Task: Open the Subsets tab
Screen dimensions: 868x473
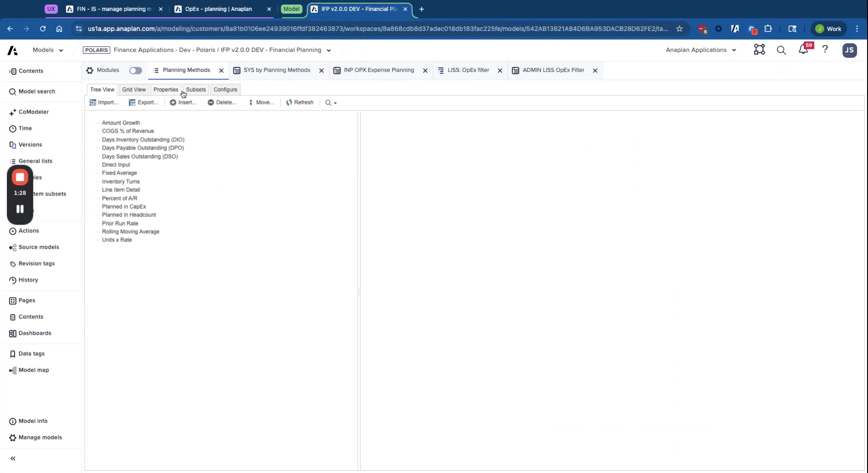Action: point(196,90)
